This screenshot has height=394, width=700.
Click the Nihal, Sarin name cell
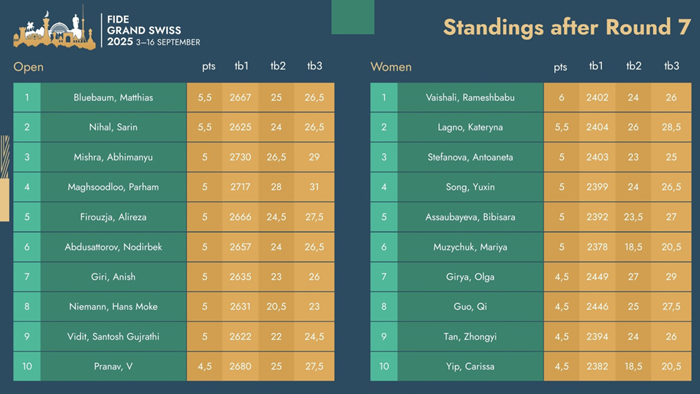(113, 127)
